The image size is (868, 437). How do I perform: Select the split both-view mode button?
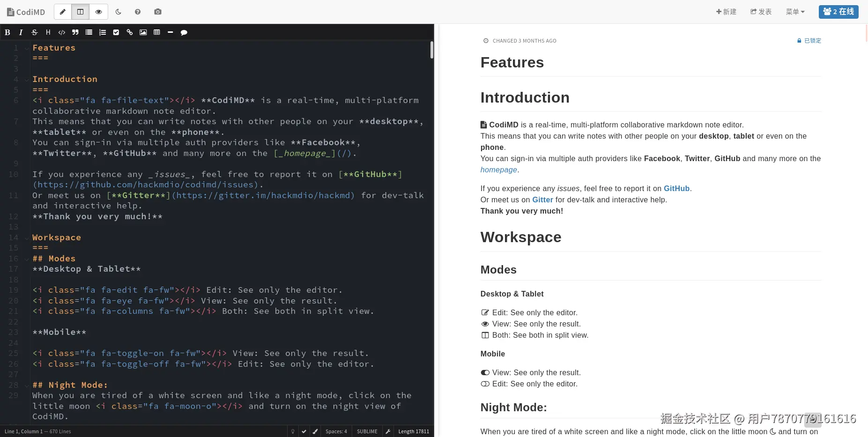pyautogui.click(x=81, y=12)
